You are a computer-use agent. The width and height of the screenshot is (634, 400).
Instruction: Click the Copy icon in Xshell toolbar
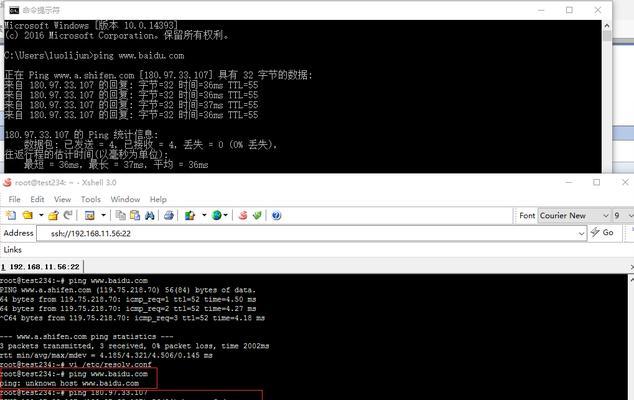pyautogui.click(x=120, y=215)
